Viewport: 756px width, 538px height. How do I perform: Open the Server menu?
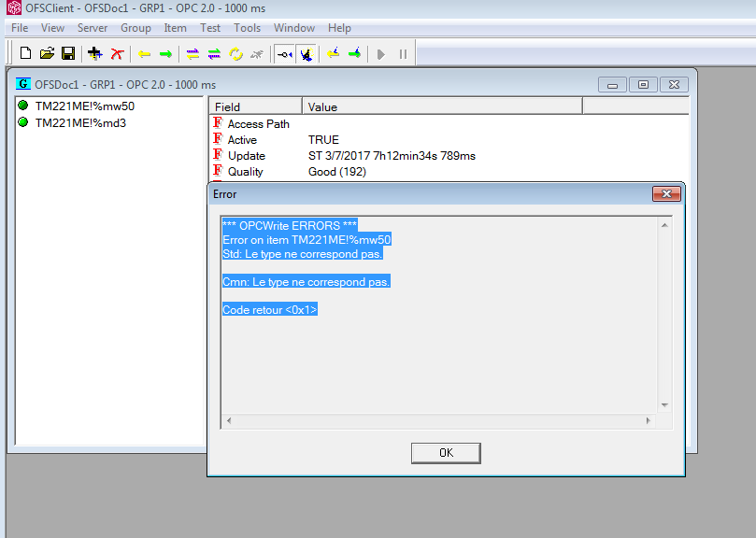click(x=93, y=28)
